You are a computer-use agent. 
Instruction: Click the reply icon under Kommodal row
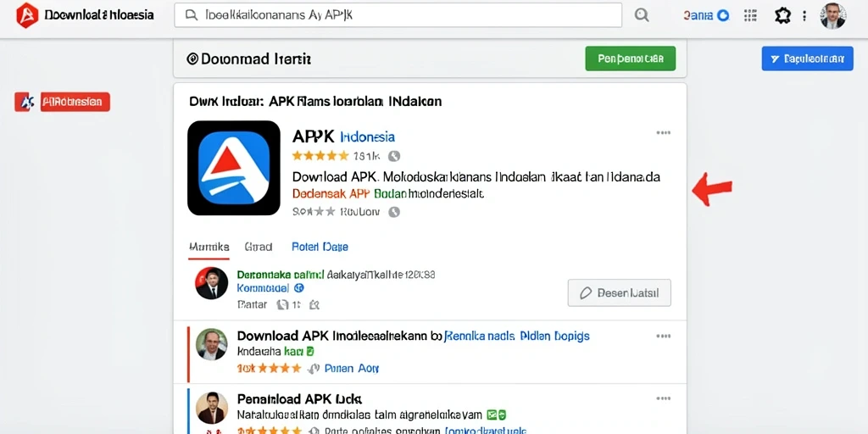282,304
